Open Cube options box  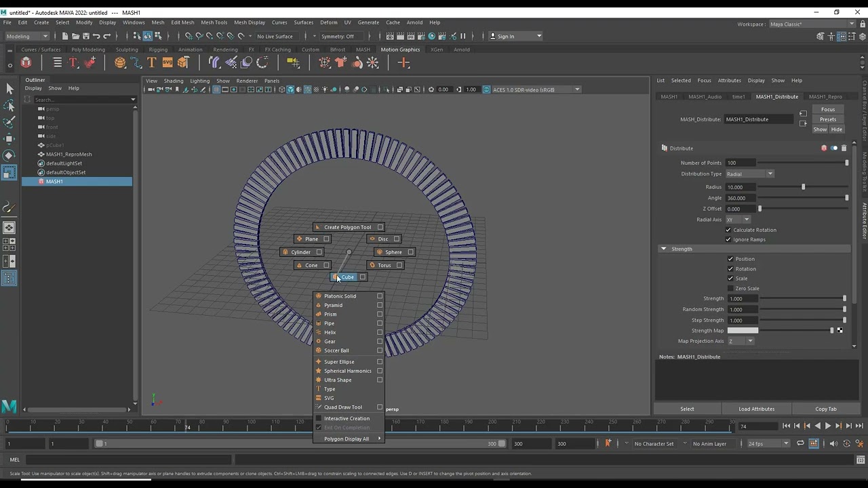(x=363, y=277)
